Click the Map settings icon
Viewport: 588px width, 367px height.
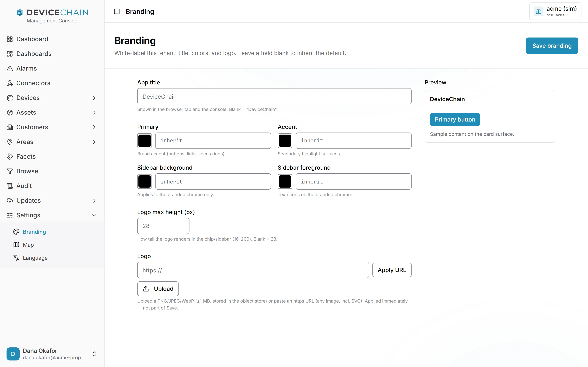[x=16, y=245]
